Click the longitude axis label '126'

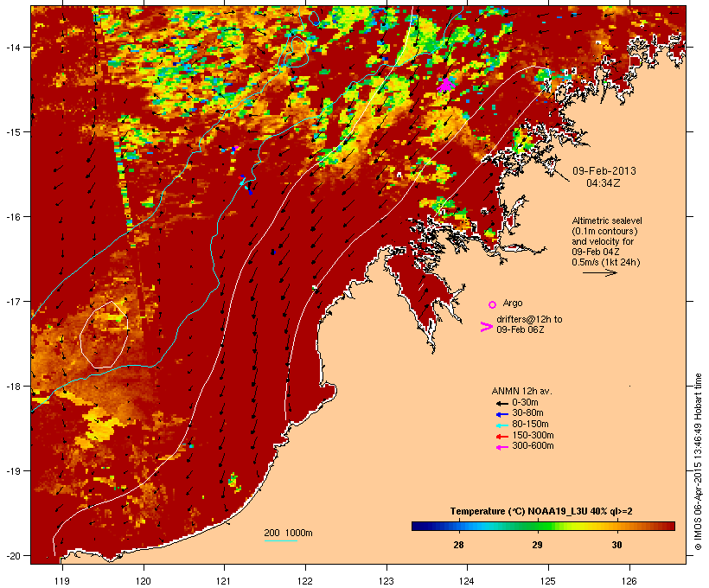(x=629, y=581)
